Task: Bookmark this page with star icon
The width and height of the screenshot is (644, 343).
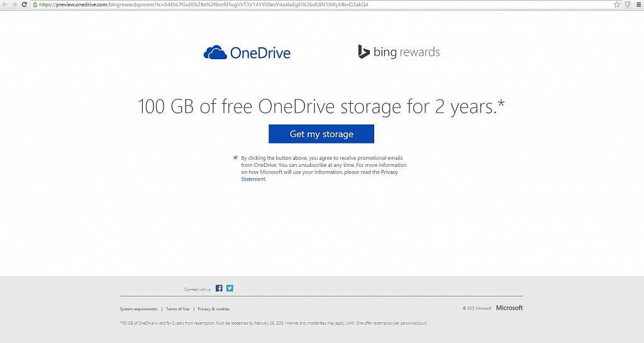Action: (617, 4)
